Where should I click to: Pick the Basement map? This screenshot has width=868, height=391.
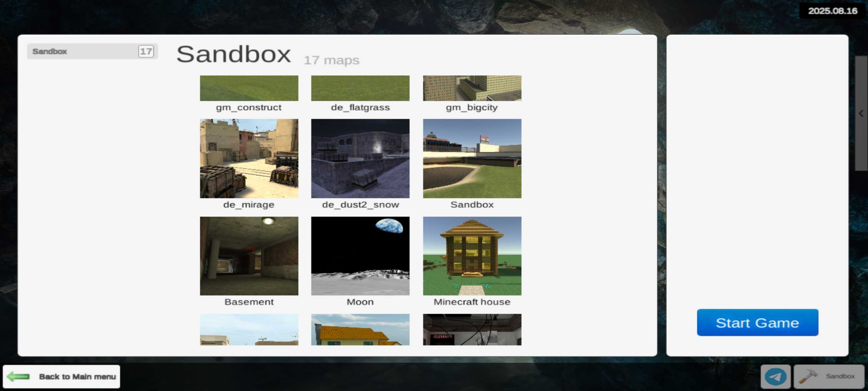tap(249, 256)
